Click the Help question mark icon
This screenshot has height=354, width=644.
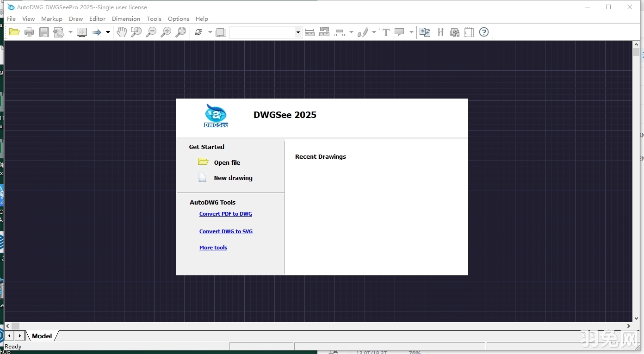[x=483, y=32]
